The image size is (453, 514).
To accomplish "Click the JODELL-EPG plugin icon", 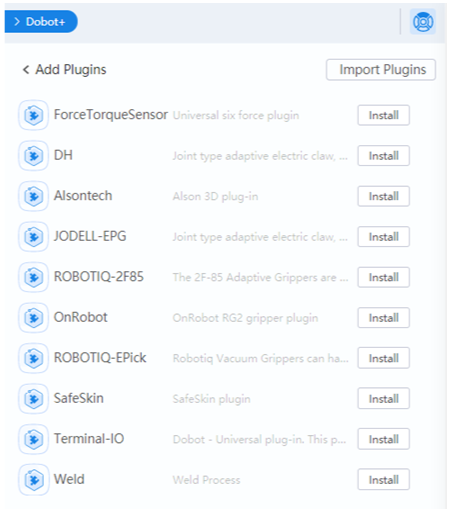I will point(34,237).
